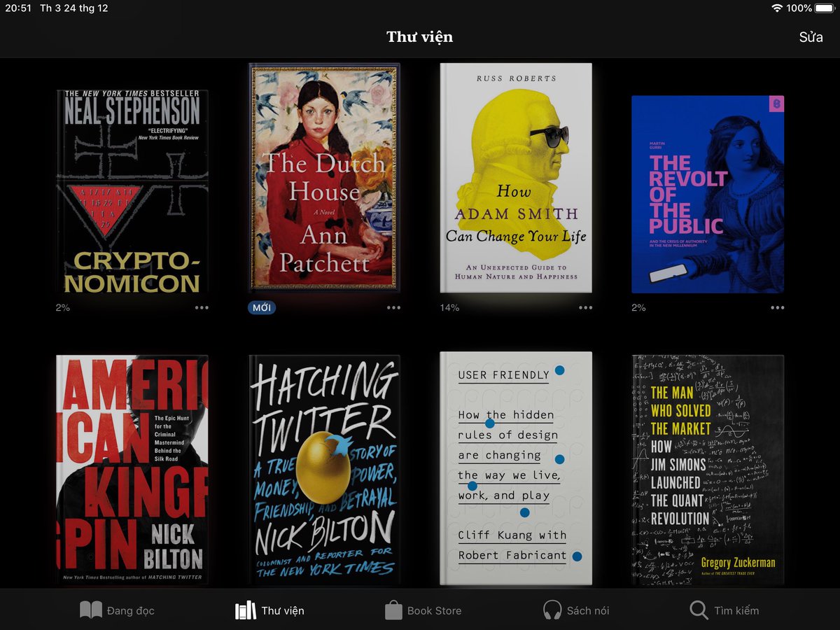
Task: Tap the MỚI badge under The Dutch House
Action: pyautogui.click(x=262, y=307)
